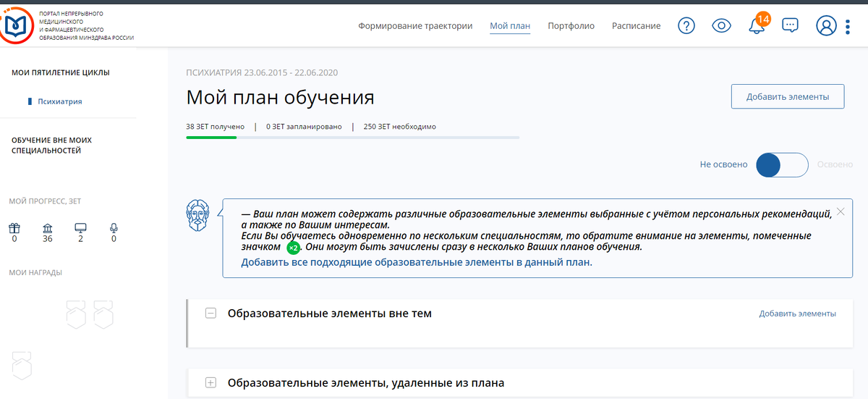Click Освоено label
Viewport: 868px width, 399px height.
click(x=835, y=164)
